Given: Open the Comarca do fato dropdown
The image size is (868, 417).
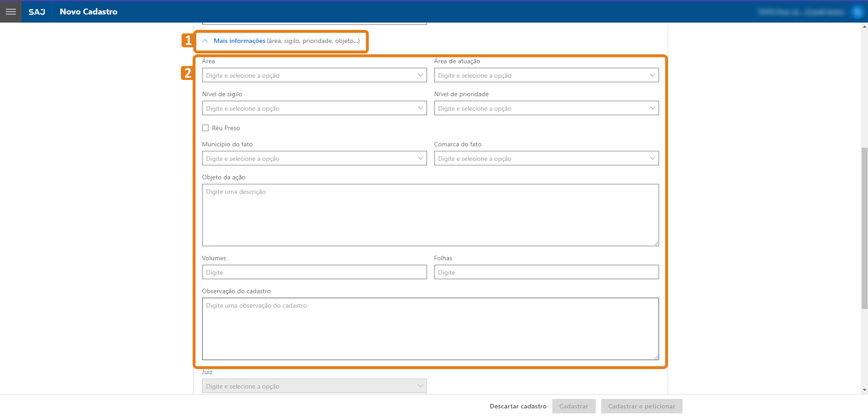Looking at the screenshot, I should point(546,159).
